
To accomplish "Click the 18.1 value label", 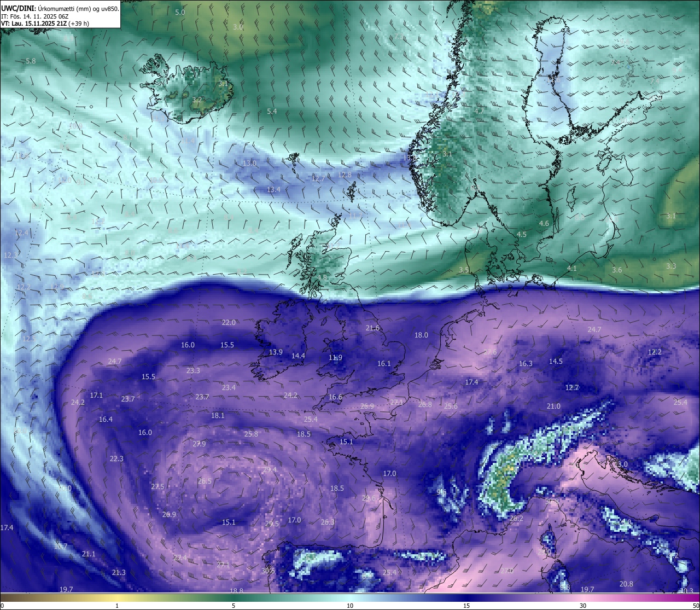I will pyautogui.click(x=218, y=416).
